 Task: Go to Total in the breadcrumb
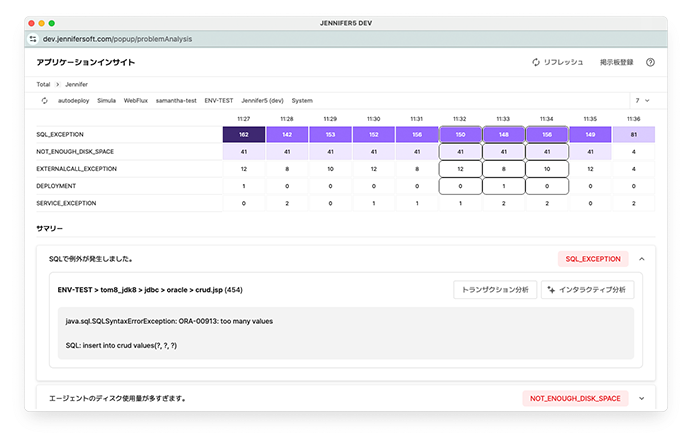43,84
